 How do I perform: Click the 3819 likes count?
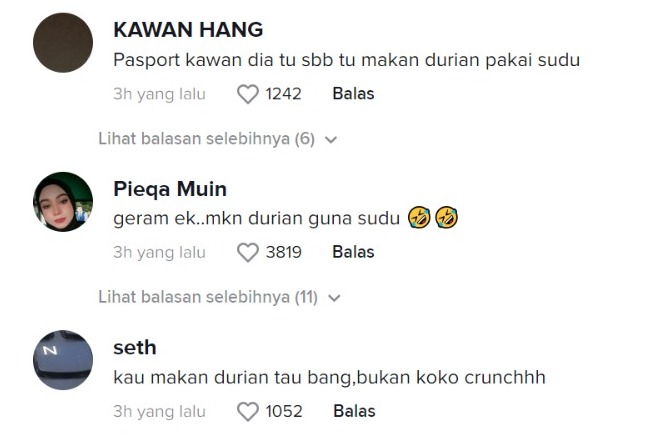tap(284, 253)
